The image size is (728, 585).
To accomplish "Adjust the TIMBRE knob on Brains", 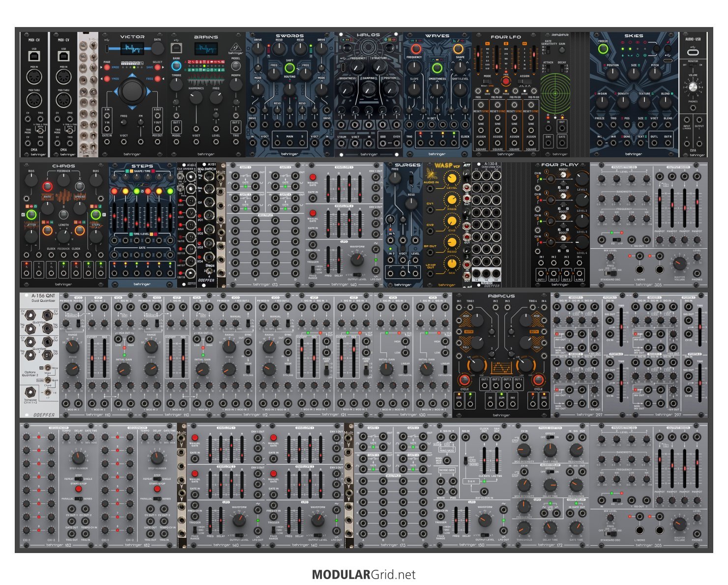I will coord(176,84).
